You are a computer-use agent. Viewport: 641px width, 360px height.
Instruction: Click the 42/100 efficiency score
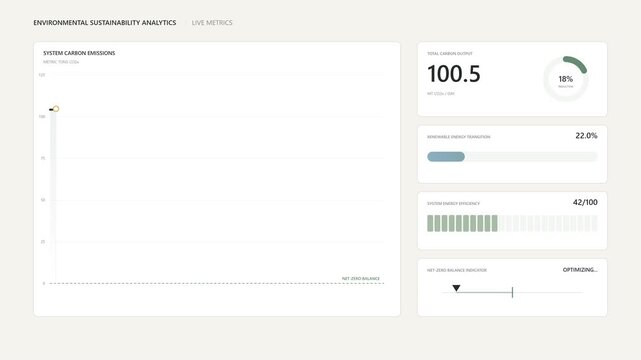pos(585,202)
